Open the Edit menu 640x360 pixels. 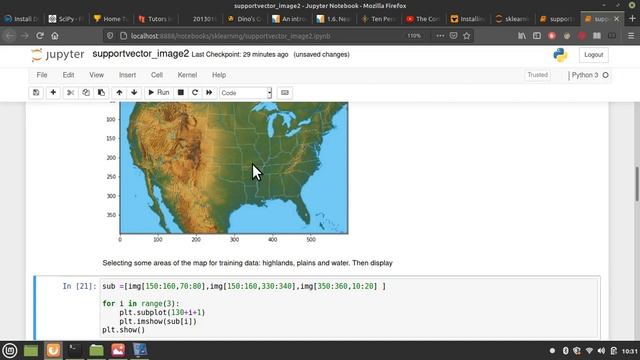(68, 75)
